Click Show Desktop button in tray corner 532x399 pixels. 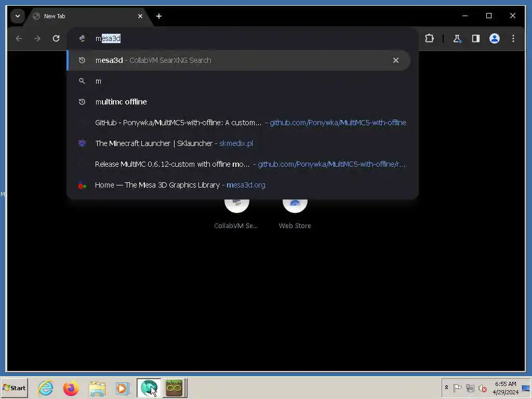(526, 388)
